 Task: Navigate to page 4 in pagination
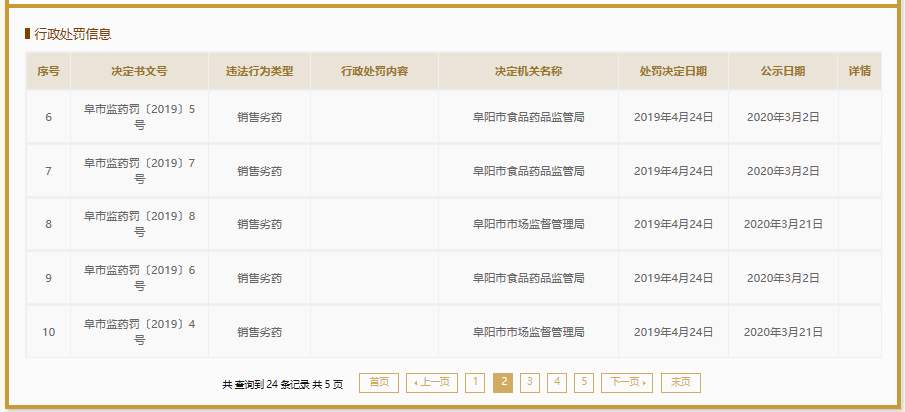coord(557,383)
